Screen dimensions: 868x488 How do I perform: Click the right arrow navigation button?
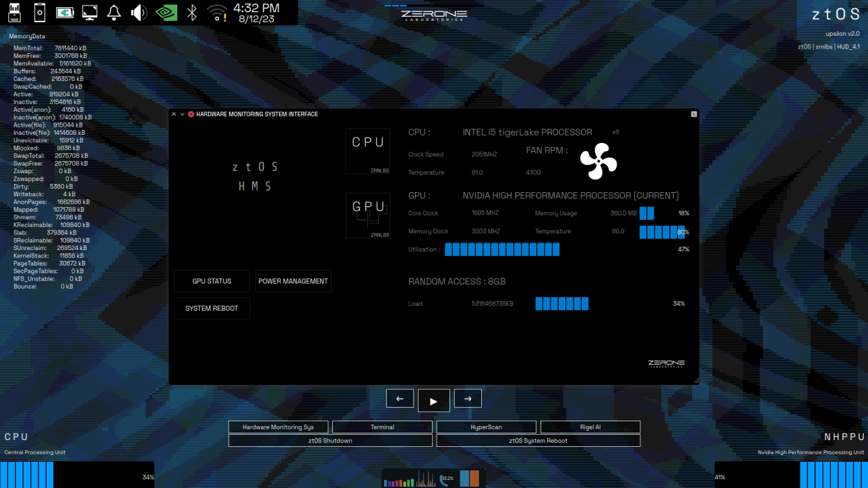[x=468, y=398]
